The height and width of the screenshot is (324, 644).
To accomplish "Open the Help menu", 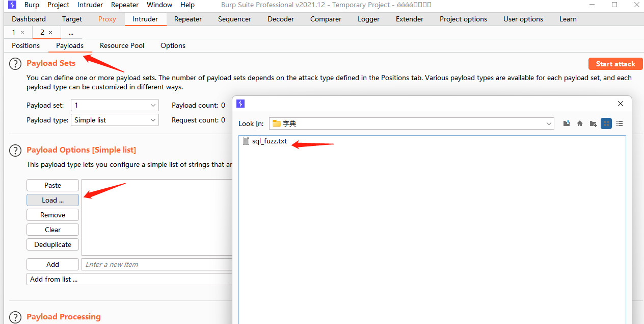I will [x=187, y=5].
